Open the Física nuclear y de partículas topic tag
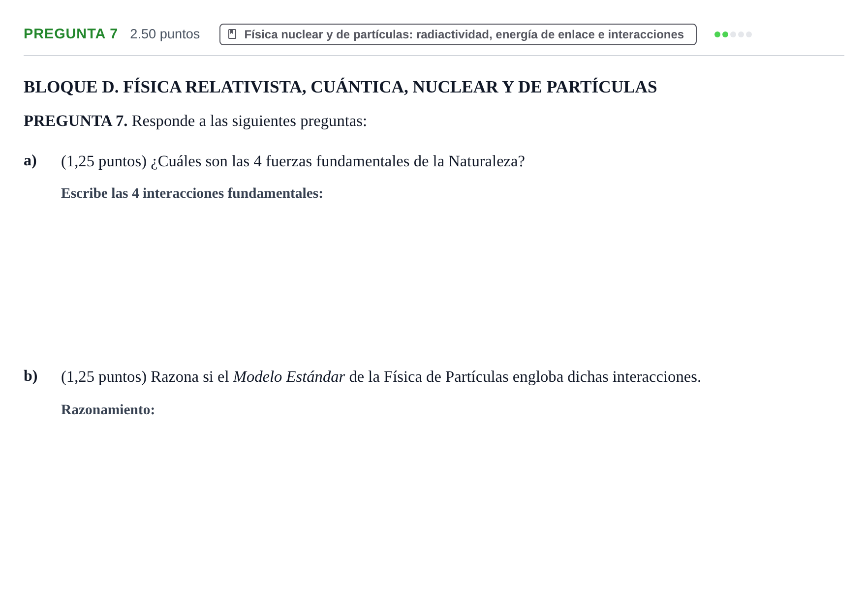Viewport: 868px width, 614px height. [458, 34]
